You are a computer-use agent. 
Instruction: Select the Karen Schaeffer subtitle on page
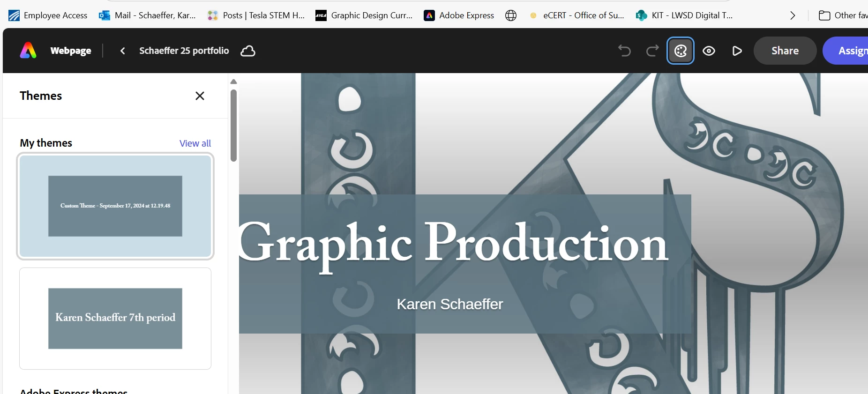(x=450, y=304)
